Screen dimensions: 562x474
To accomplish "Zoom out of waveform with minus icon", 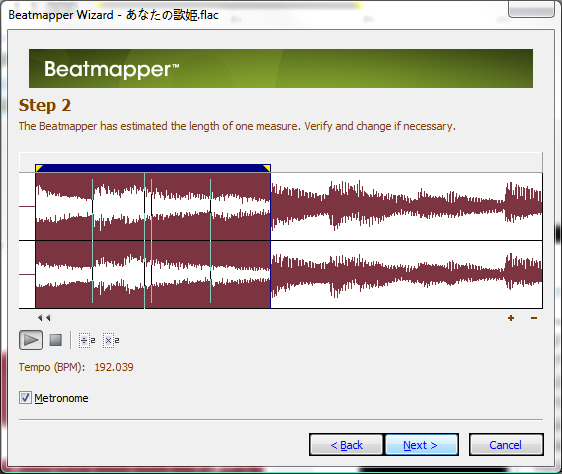I will tap(534, 318).
